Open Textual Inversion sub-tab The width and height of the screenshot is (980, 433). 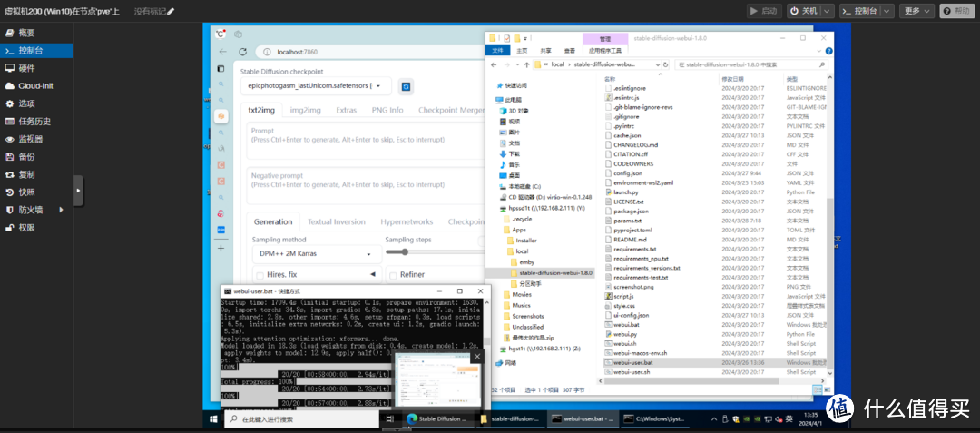pyautogui.click(x=337, y=221)
